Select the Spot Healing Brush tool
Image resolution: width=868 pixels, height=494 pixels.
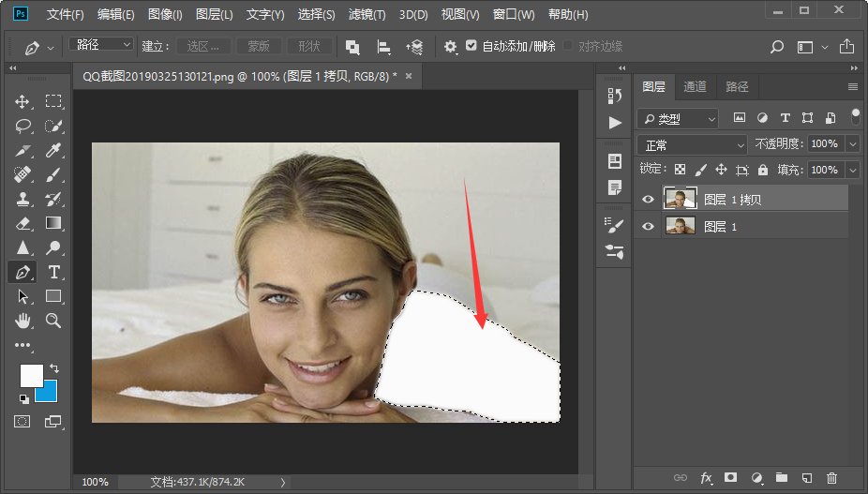click(x=22, y=175)
